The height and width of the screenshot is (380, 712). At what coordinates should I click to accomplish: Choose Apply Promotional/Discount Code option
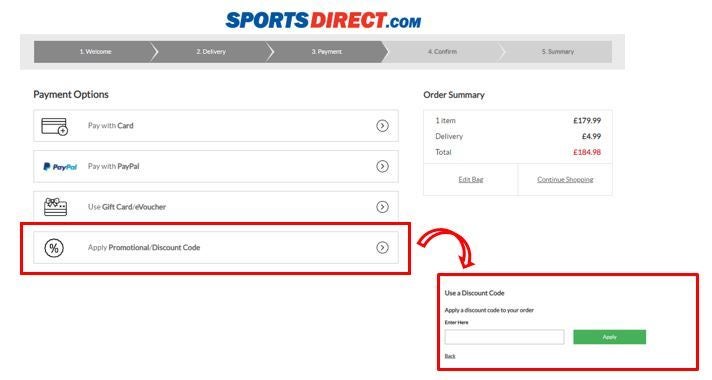pos(216,247)
